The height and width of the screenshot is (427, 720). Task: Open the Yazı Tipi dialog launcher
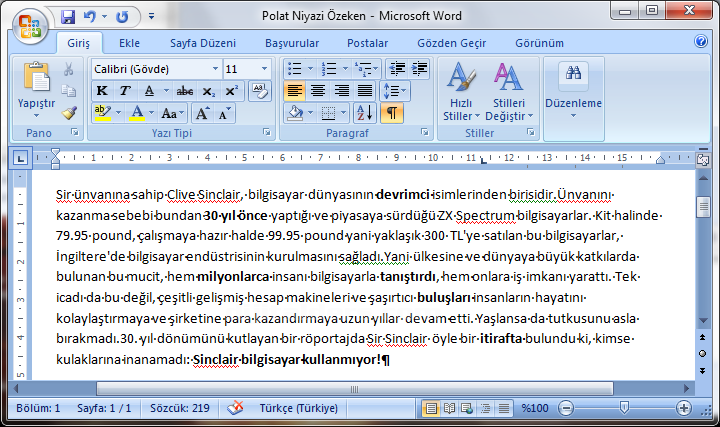coord(267,133)
